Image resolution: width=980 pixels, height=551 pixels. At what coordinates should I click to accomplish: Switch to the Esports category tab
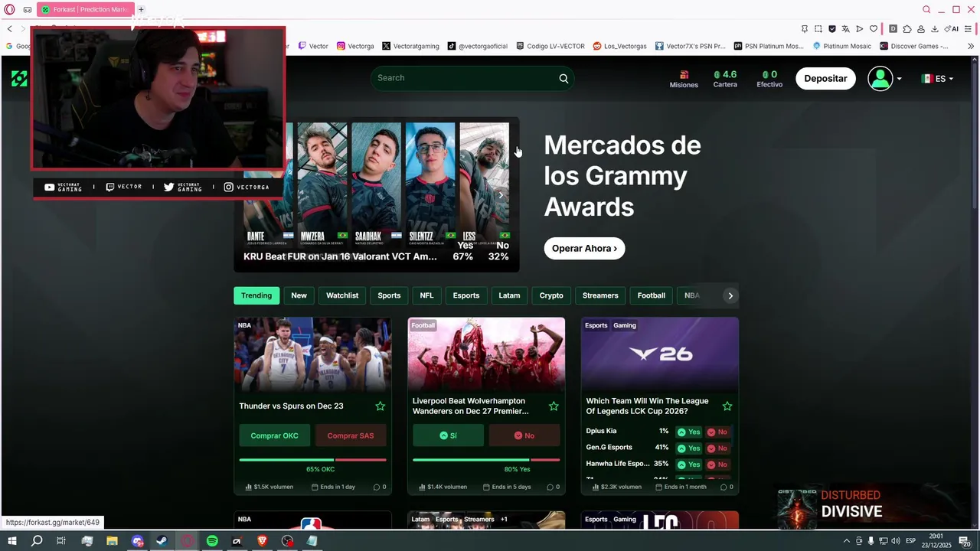[x=465, y=295]
